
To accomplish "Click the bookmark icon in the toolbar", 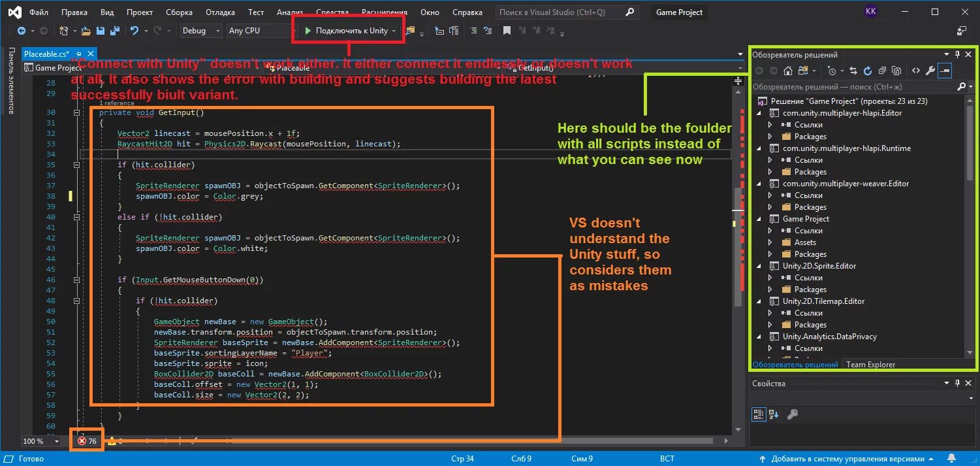I will click(x=507, y=31).
